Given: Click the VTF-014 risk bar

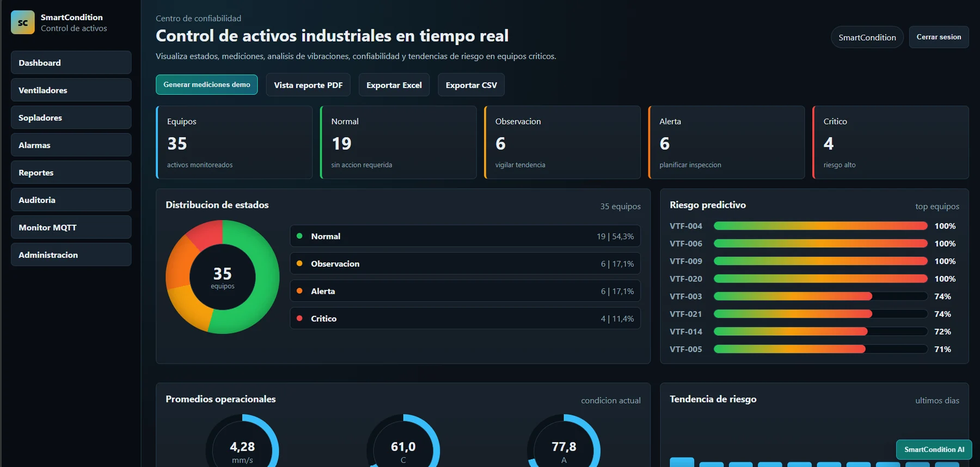Looking at the screenshot, I should click(820, 331).
